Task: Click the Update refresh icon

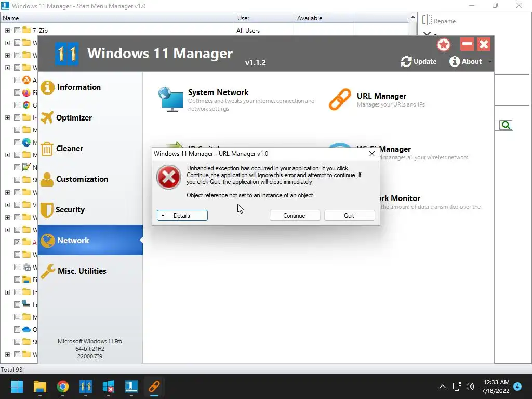Action: click(x=406, y=62)
